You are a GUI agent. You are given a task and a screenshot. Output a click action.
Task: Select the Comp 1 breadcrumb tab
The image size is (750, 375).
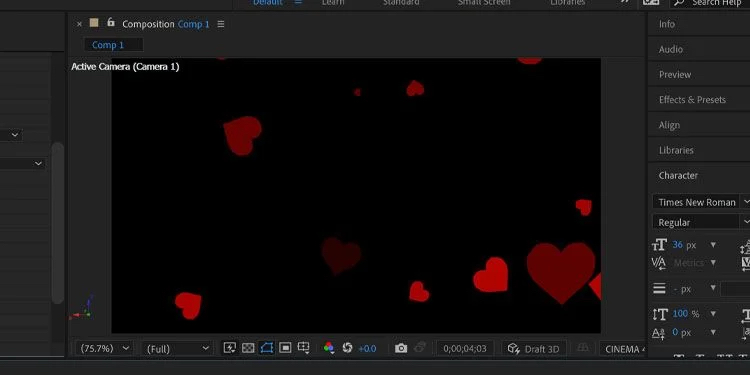(113, 45)
